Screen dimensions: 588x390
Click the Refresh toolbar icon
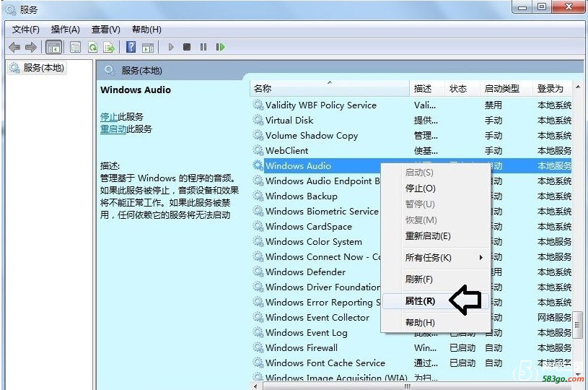tap(92, 47)
